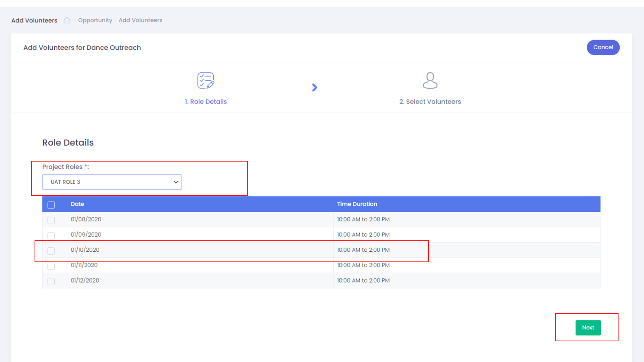Click the home icon in breadcrumb
Viewport: 644px width, 362px height.
pos(67,20)
